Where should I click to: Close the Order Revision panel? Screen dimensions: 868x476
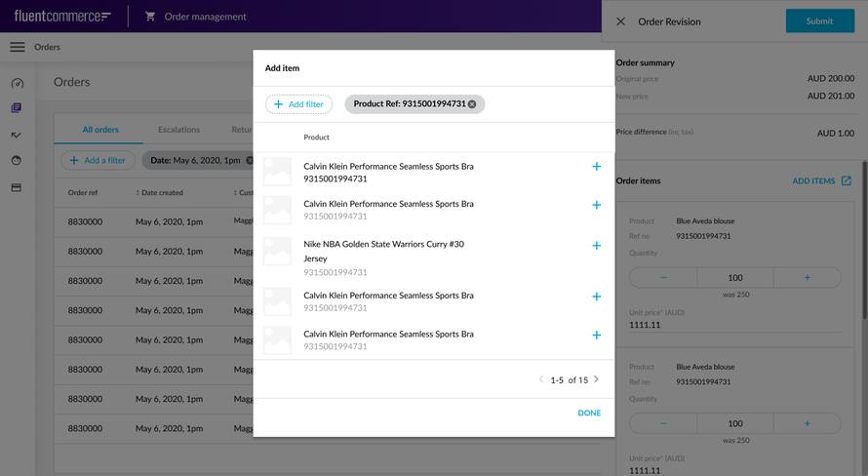(x=620, y=21)
